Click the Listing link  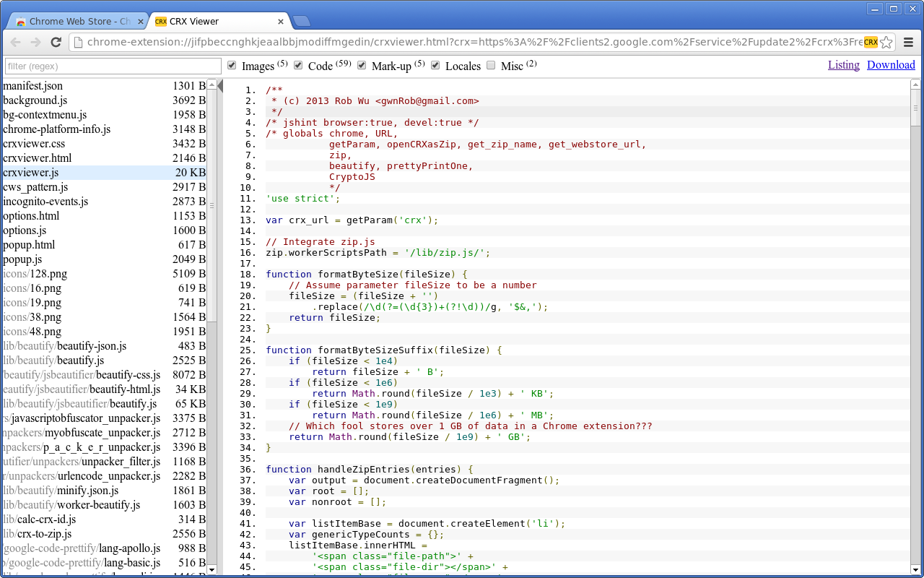click(x=844, y=64)
